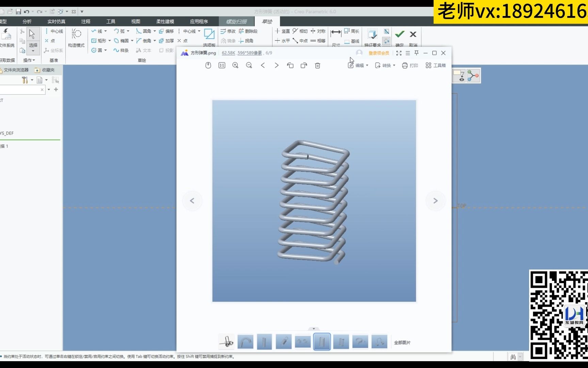This screenshot has width=588, height=368.
Task: Apply the 水平 horizontal constraint
Action: (282, 41)
